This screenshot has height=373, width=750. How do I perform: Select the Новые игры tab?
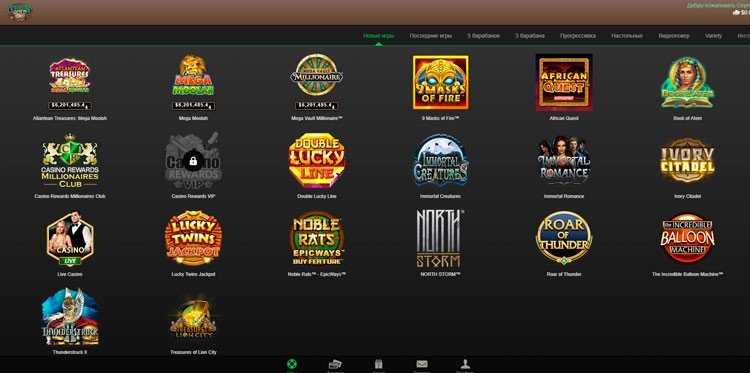(378, 36)
